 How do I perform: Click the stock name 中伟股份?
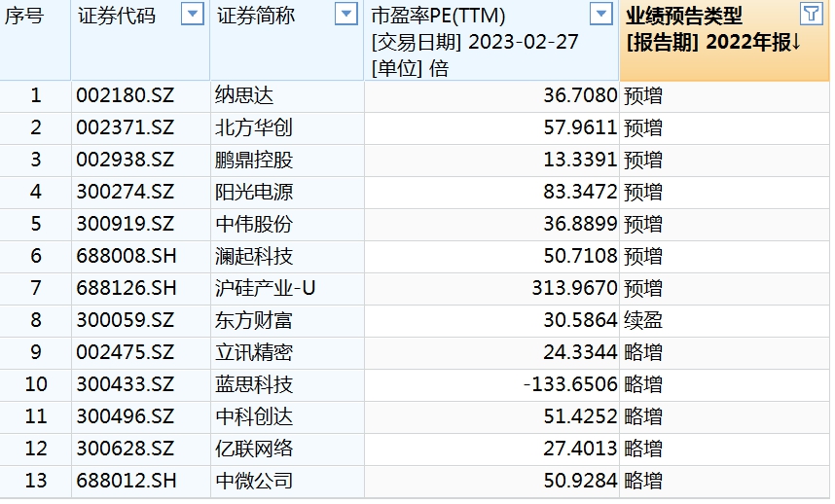click(254, 224)
